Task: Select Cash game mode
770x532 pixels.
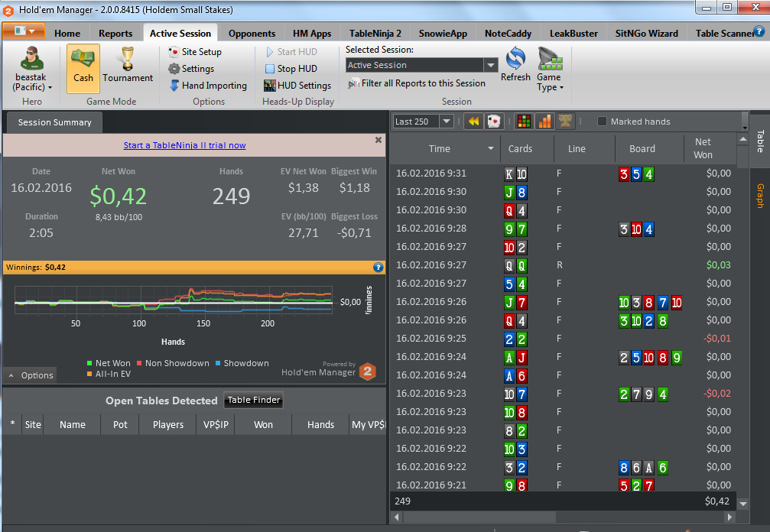Action: (83, 68)
